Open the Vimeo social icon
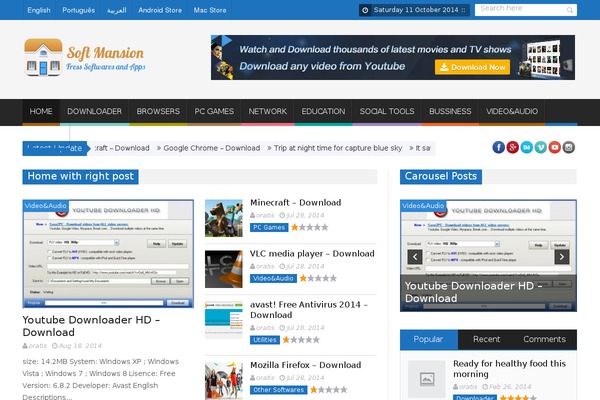 click(x=540, y=147)
